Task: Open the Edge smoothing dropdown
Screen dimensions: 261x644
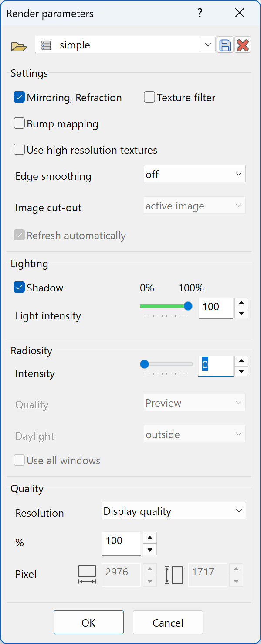Action: coord(194,174)
